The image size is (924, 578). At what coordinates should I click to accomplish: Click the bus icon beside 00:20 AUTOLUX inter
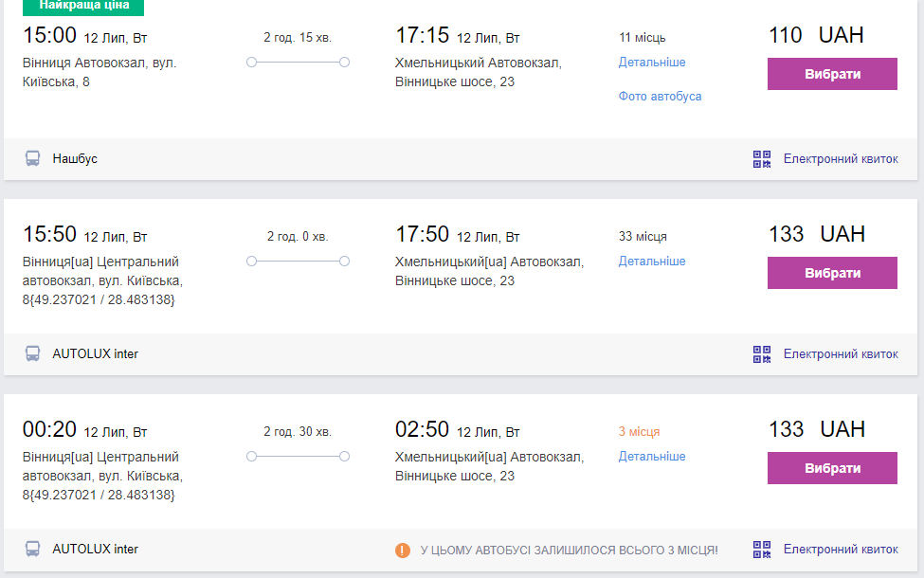tap(33, 550)
